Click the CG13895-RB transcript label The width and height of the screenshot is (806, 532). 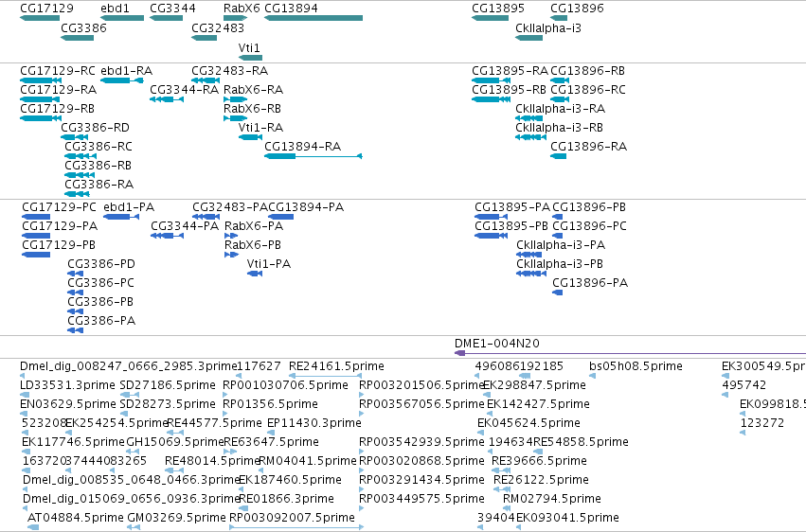pos(509,89)
